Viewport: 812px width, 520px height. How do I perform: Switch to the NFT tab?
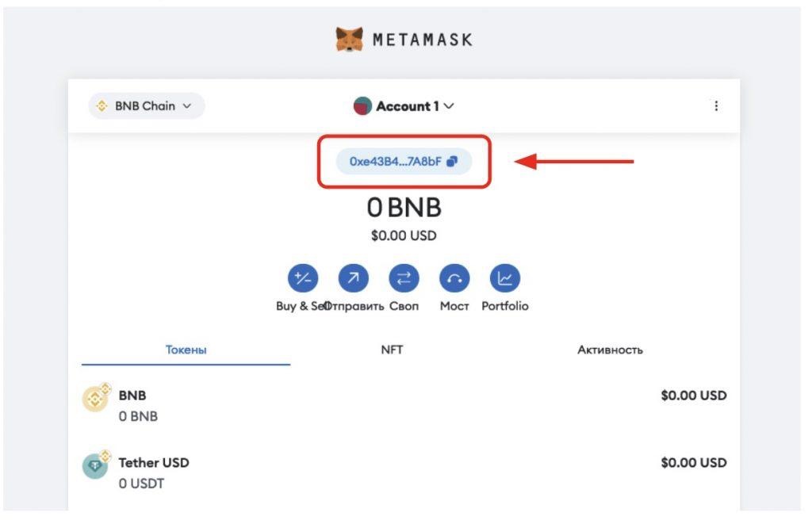click(392, 350)
